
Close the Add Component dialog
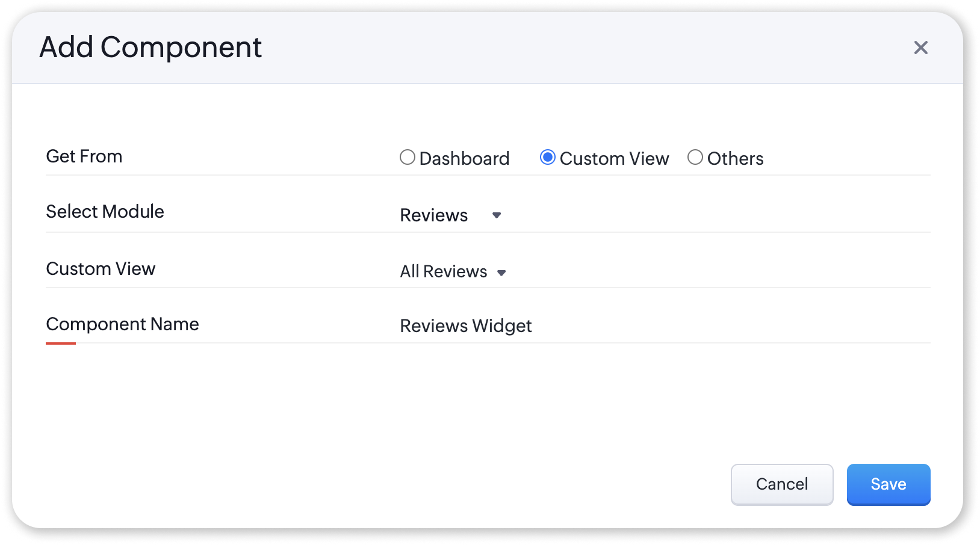click(920, 48)
